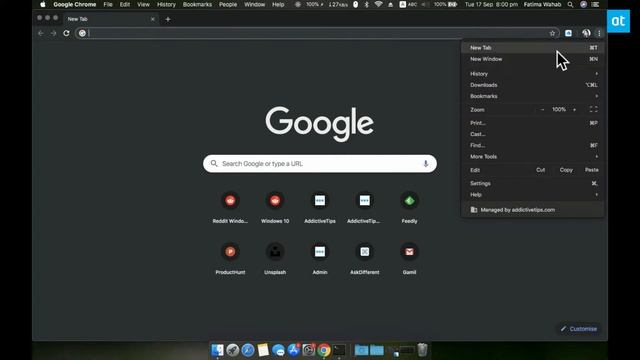This screenshot has height=360, width=640.
Task: Click the back navigation arrow
Action: coord(40,33)
